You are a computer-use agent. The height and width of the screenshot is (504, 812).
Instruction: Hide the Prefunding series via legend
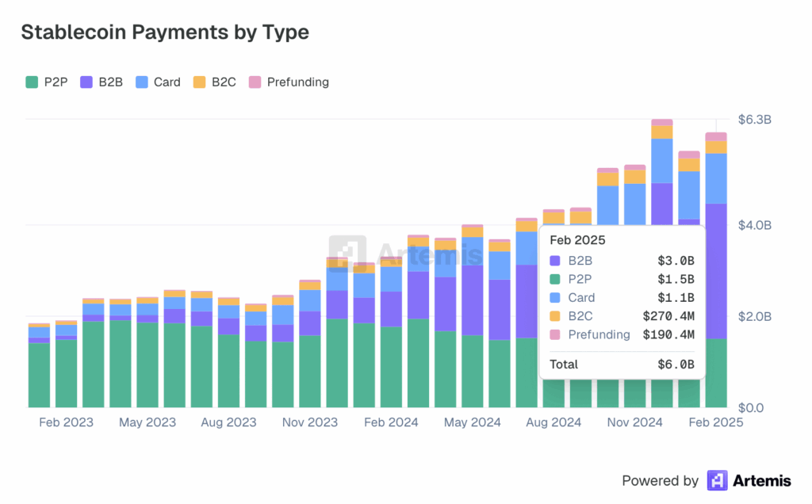[x=289, y=82]
